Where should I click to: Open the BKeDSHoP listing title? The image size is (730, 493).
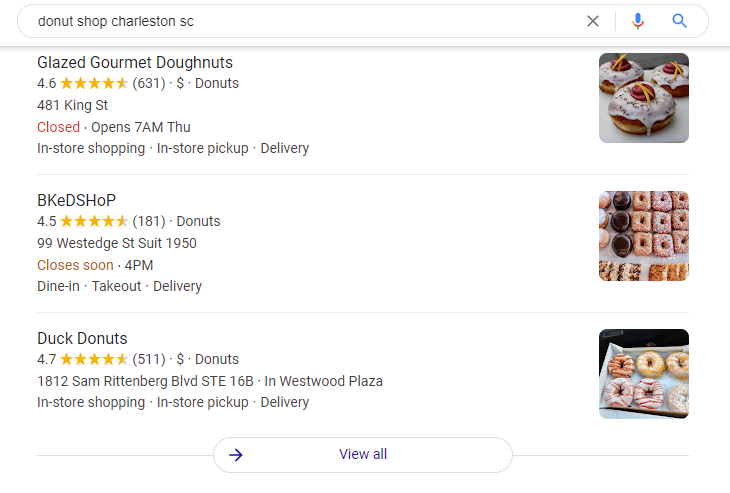(x=77, y=200)
